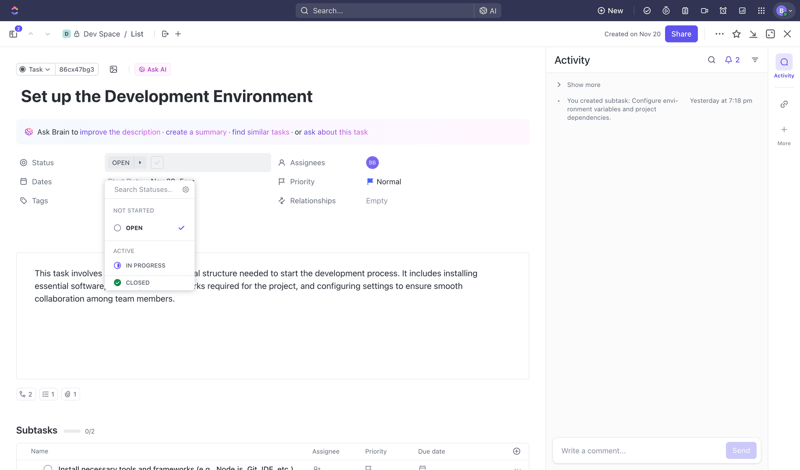This screenshot has height=470, width=800.
Task: Click the Share button
Action: click(681, 34)
